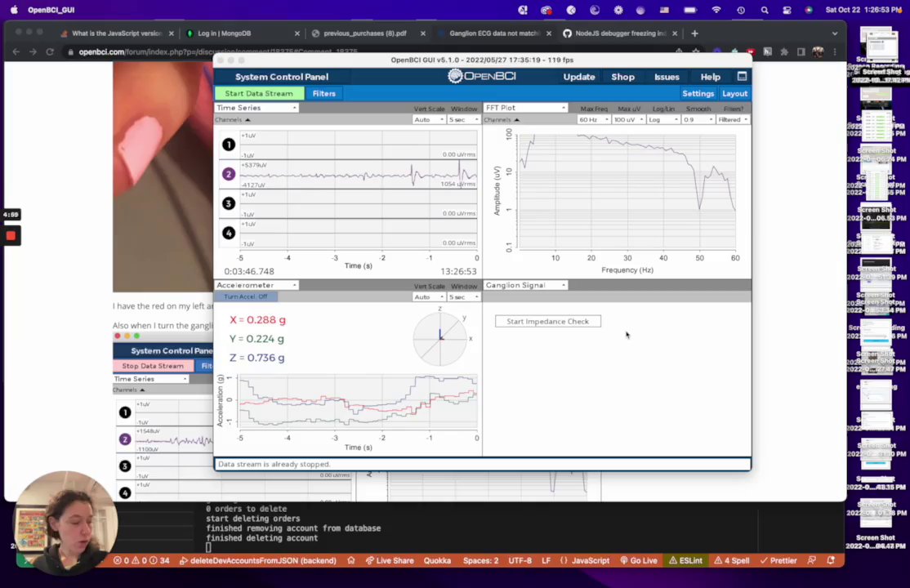
Task: Click the Chrome address bar URL
Action: 218,51
